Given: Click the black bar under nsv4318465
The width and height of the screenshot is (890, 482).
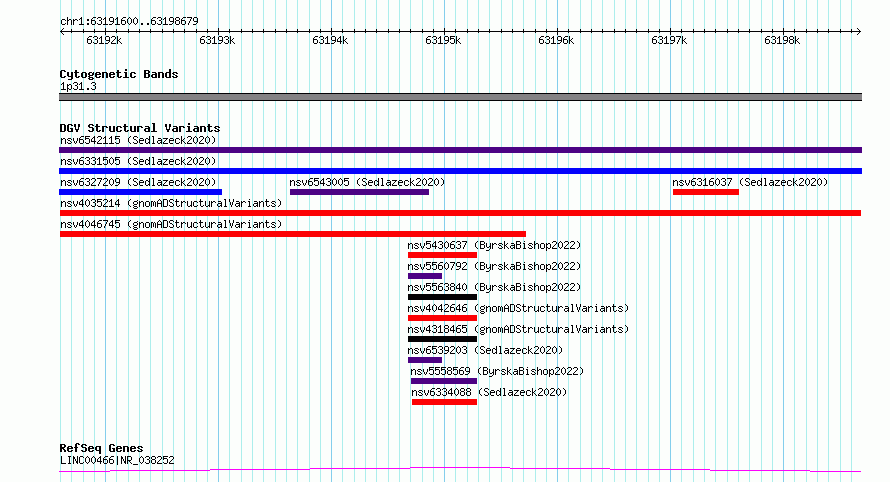Looking at the screenshot, I should click(x=442, y=339).
